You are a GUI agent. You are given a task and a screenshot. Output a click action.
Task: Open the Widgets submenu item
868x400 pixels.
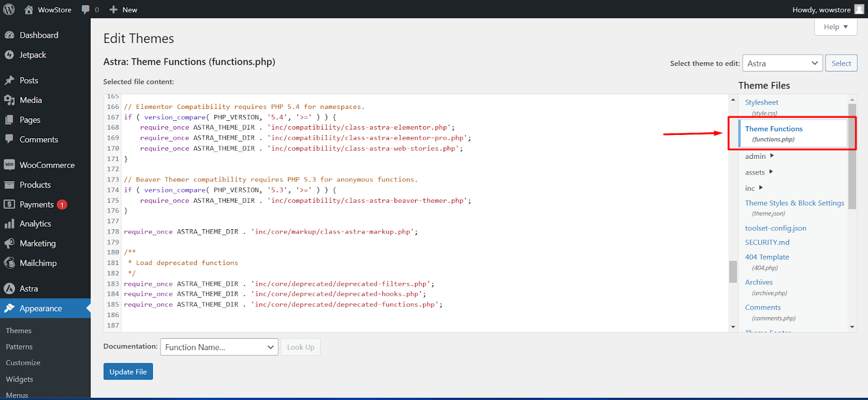[x=20, y=379]
